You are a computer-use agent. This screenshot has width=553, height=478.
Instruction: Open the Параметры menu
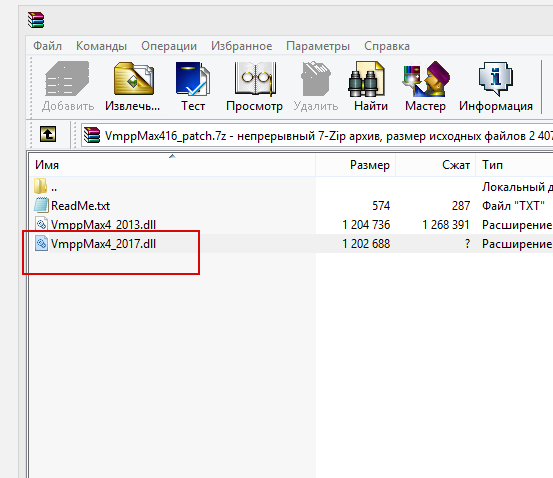[318, 46]
